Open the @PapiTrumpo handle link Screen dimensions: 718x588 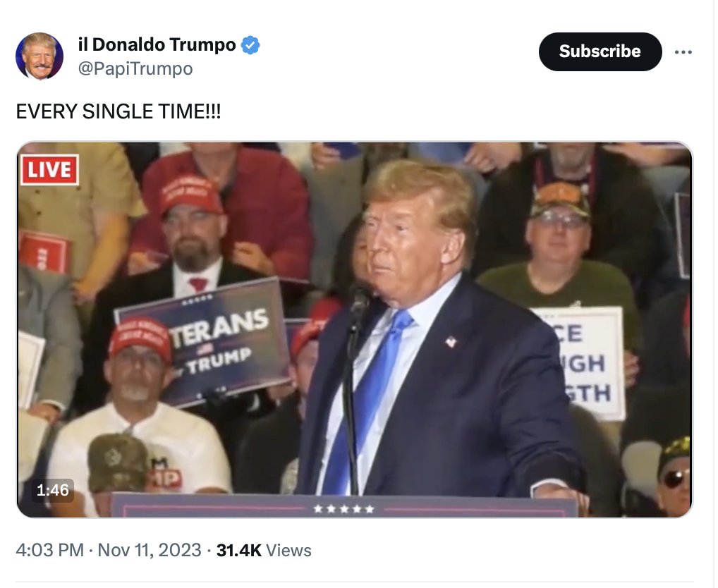tap(135, 68)
